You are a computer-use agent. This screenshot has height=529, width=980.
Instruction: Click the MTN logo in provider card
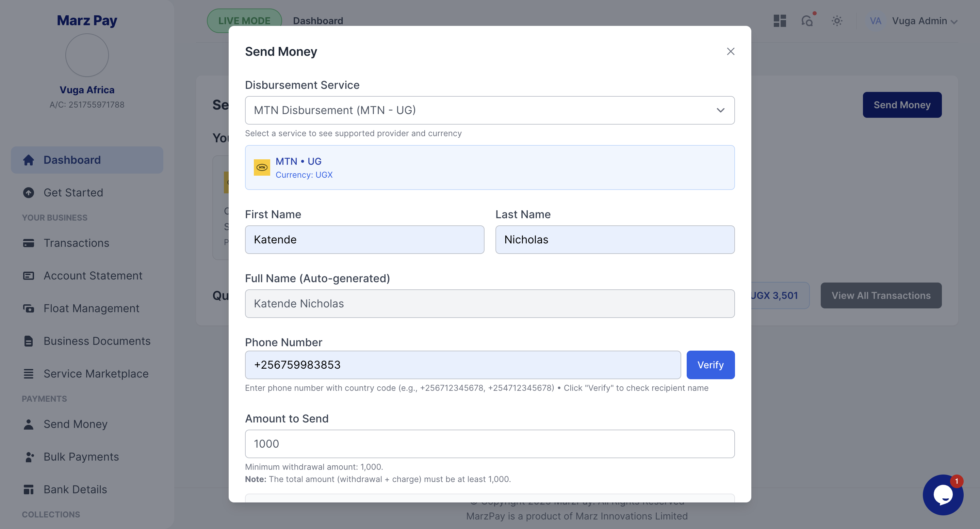click(x=262, y=167)
